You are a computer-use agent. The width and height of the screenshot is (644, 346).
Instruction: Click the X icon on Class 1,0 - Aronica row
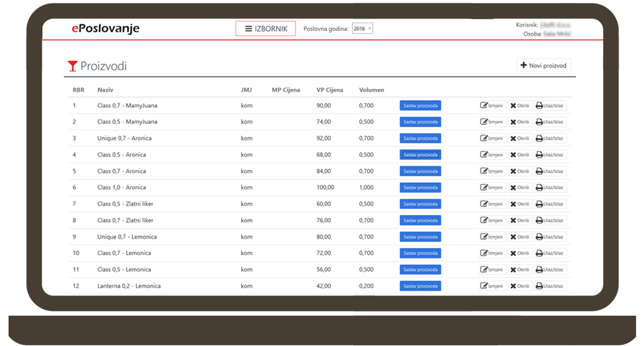513,188
